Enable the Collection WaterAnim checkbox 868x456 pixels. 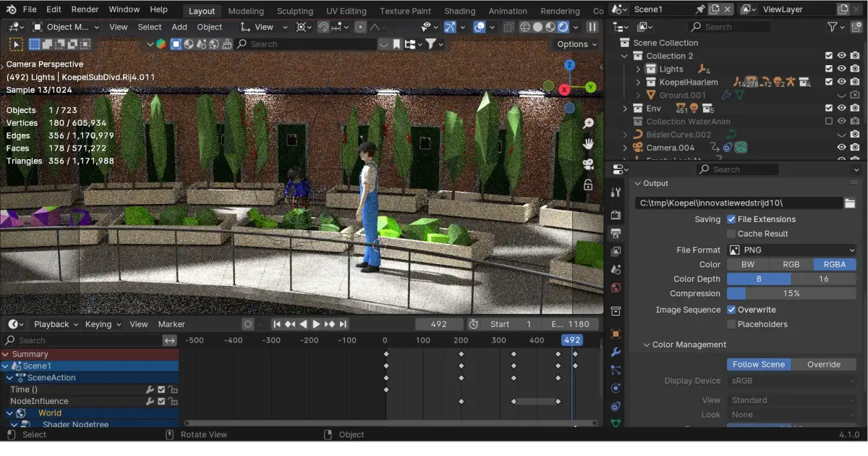(x=829, y=121)
